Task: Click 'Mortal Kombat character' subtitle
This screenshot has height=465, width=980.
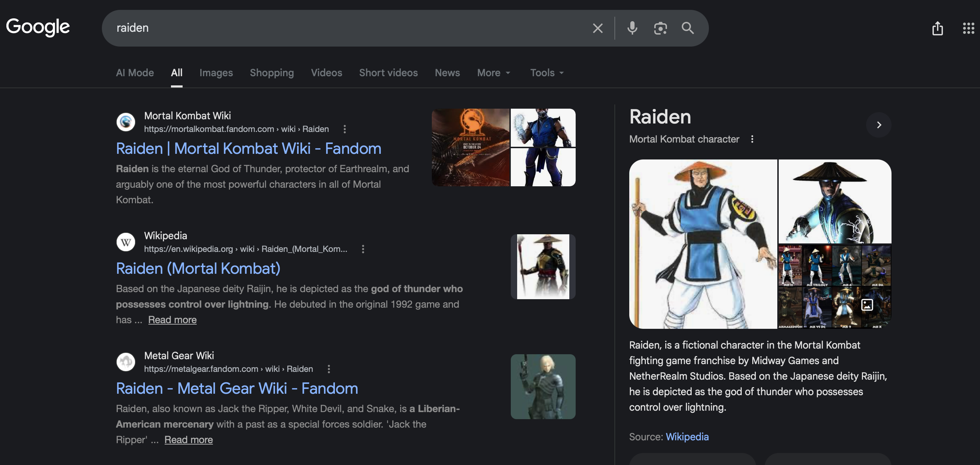Action: 684,139
